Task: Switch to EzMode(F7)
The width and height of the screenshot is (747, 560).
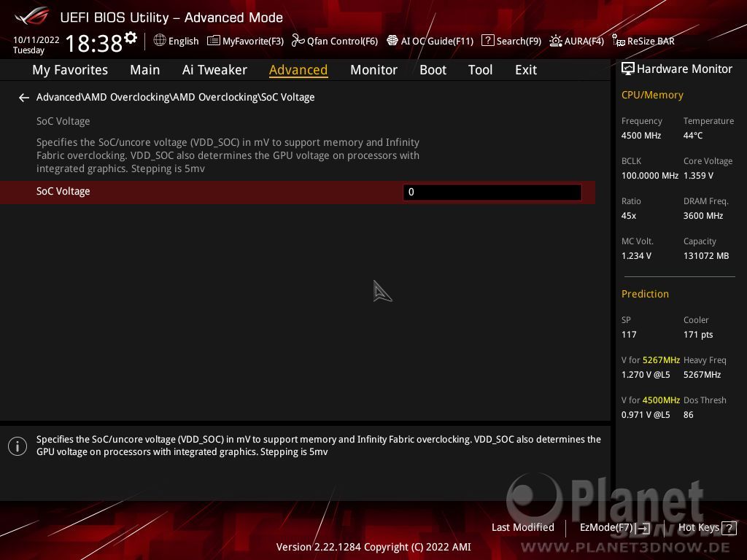Action: (x=614, y=528)
